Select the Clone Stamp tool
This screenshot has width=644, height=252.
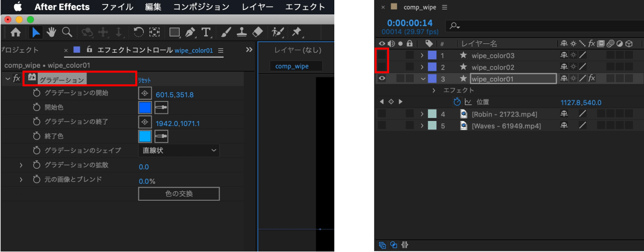[x=242, y=33]
